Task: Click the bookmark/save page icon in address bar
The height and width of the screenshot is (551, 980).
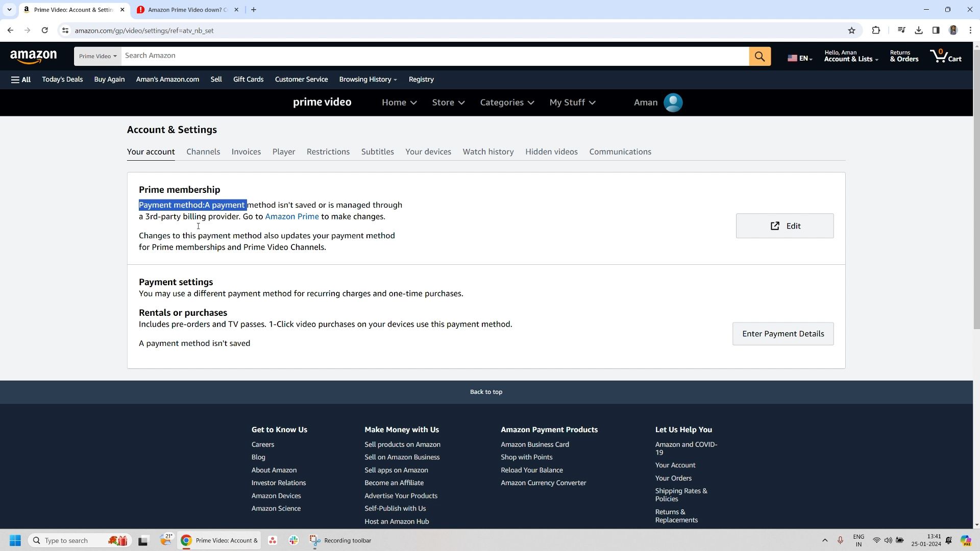Action: [x=852, y=30]
